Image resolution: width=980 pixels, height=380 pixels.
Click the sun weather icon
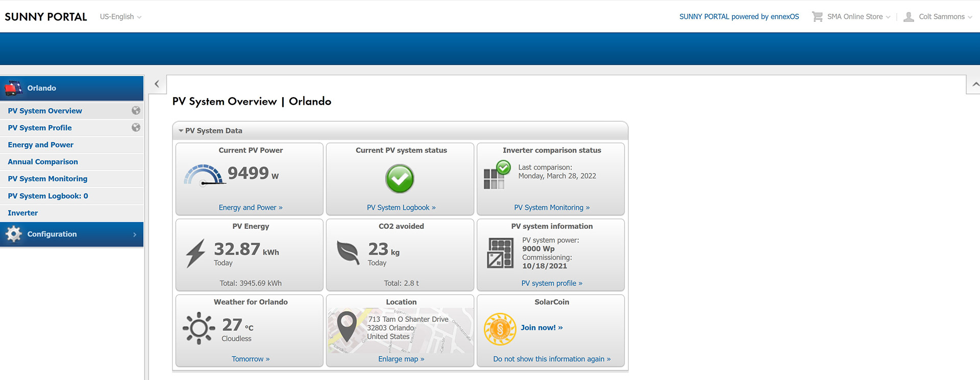point(199,328)
